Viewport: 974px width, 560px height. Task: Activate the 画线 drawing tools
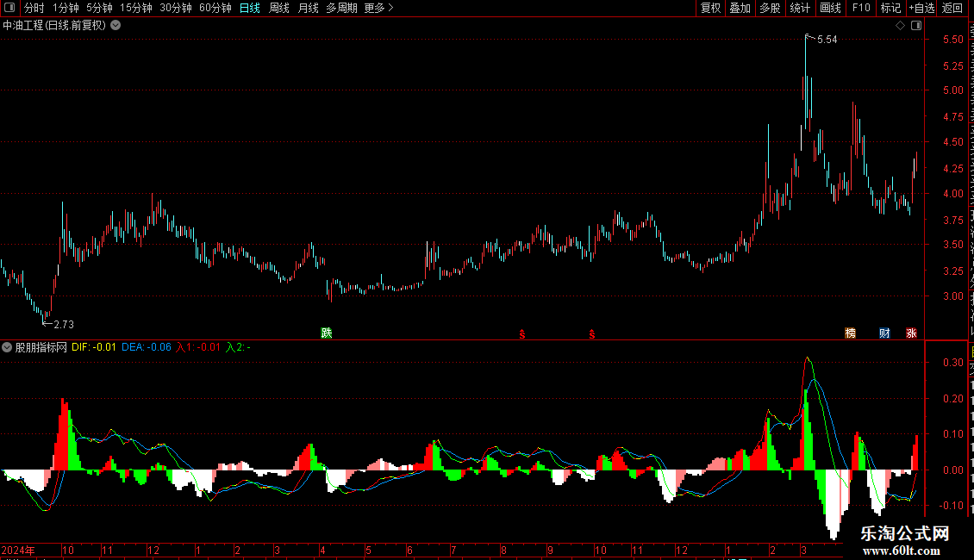coord(831,8)
